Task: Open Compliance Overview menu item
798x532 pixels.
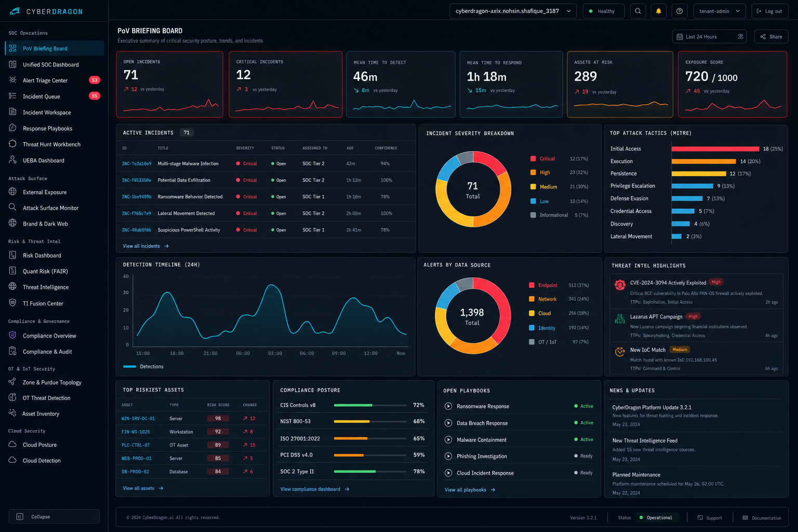Action: click(x=55, y=336)
